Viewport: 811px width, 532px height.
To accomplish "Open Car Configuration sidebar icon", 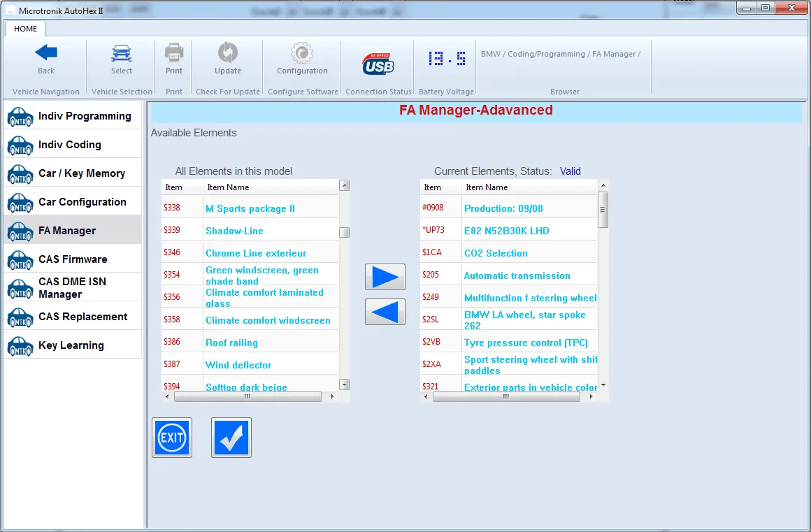I will tap(20, 203).
